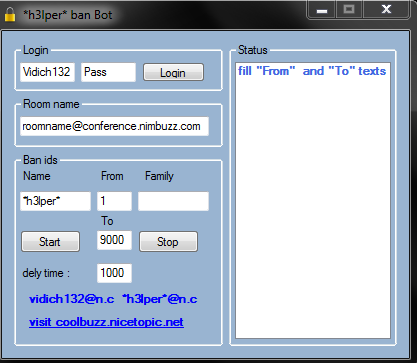Minimize the ban Bot window
Screen dimensions: 417x363
point(321,10)
